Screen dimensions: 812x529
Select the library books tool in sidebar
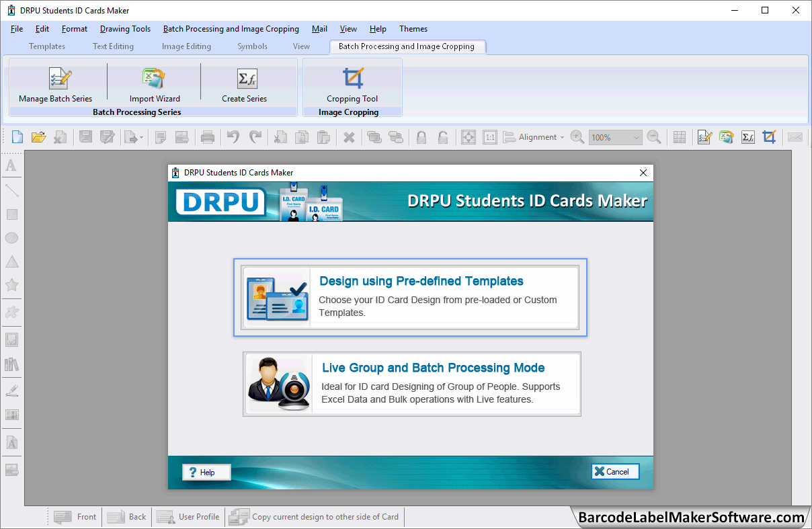point(11,364)
